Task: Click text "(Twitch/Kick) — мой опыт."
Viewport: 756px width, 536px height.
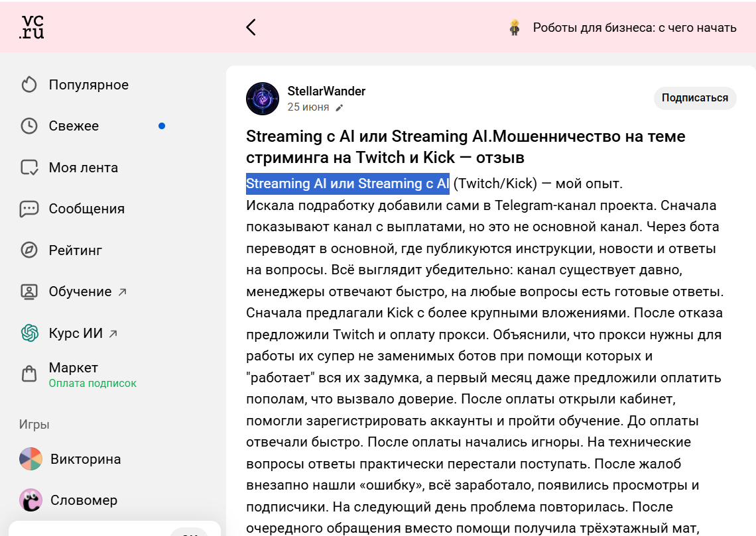Action: (x=538, y=184)
